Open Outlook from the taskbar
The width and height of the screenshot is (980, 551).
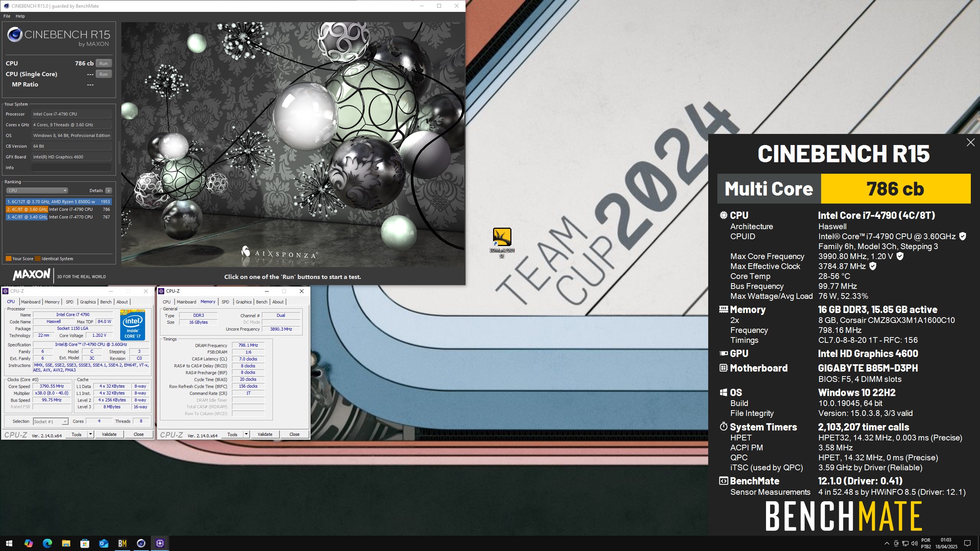point(103,543)
